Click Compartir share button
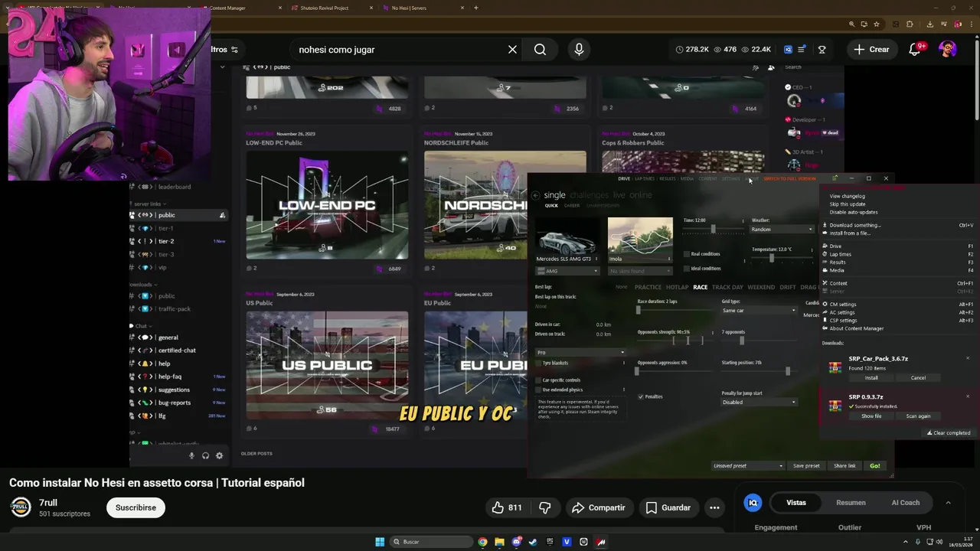This screenshot has width=980, height=551. click(599, 507)
